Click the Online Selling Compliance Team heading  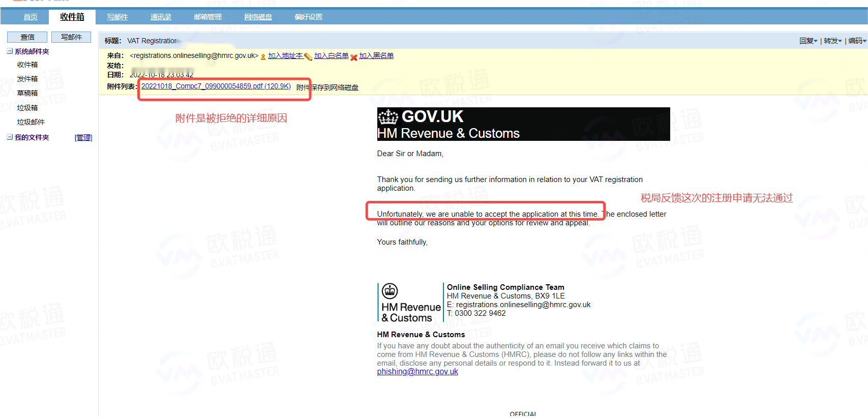click(505, 287)
